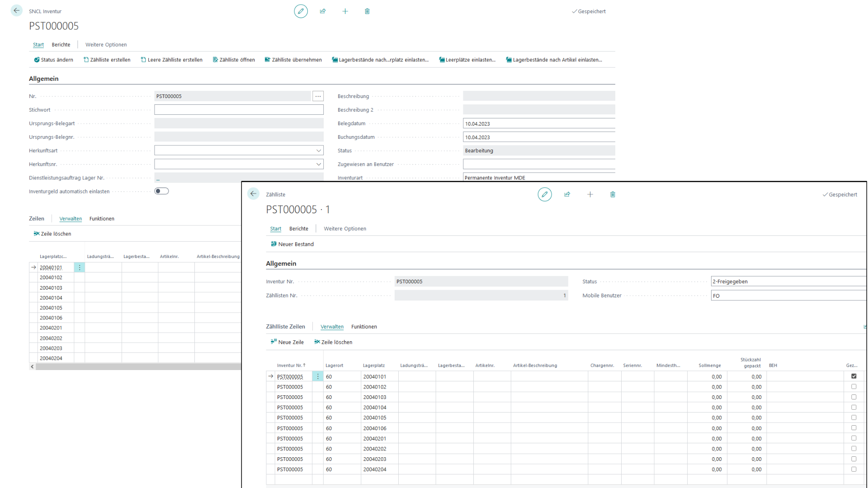Click share icon in Zählliste window
This screenshot has width=868, height=488.
(567, 194)
